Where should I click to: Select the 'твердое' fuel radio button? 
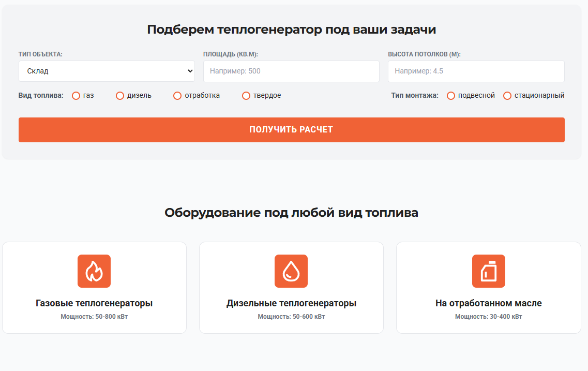pos(246,96)
